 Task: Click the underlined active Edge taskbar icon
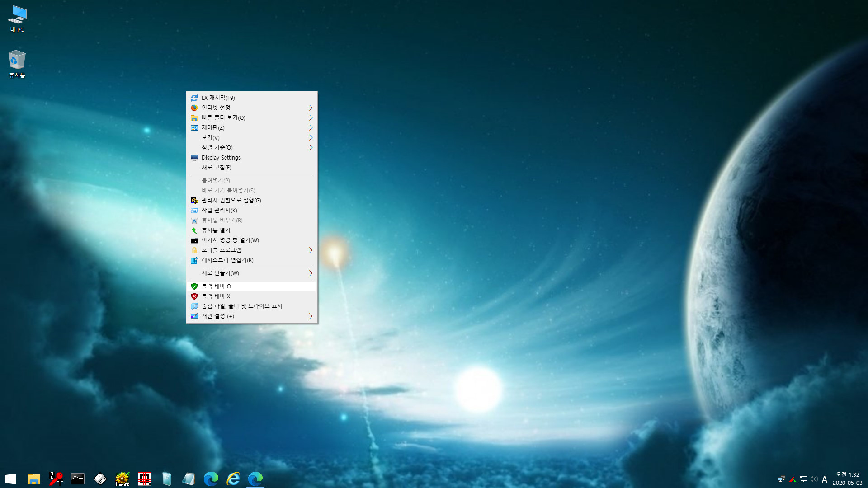(255, 479)
